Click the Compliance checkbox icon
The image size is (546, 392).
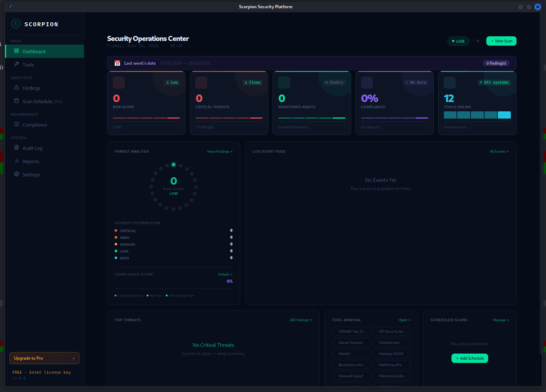17,124
